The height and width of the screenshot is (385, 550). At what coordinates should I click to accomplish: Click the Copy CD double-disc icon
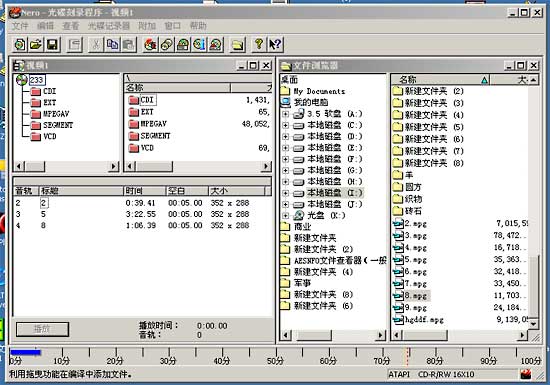pos(167,45)
